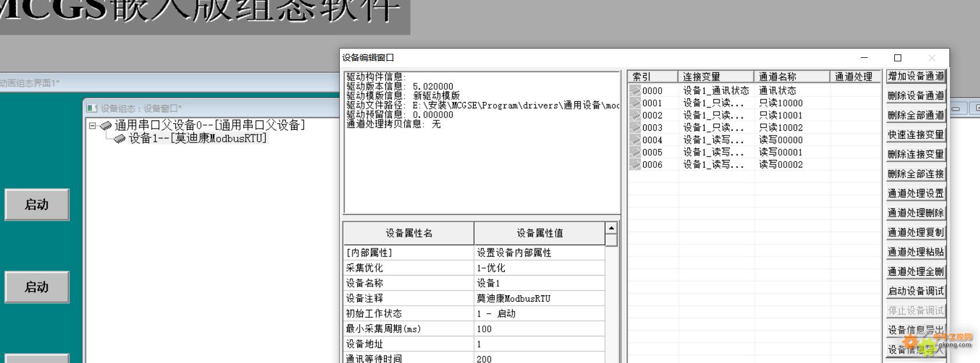
Task: Click the 连接变量 column header
Action: pos(716,76)
